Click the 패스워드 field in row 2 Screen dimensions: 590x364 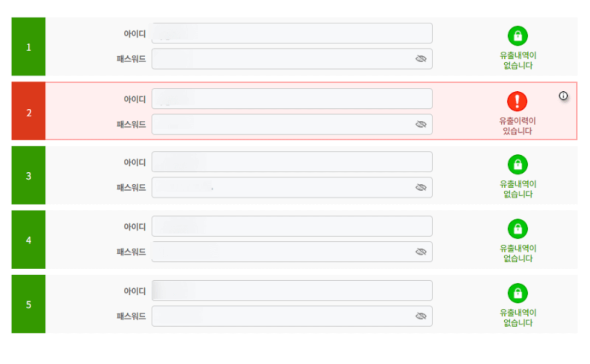(x=292, y=123)
